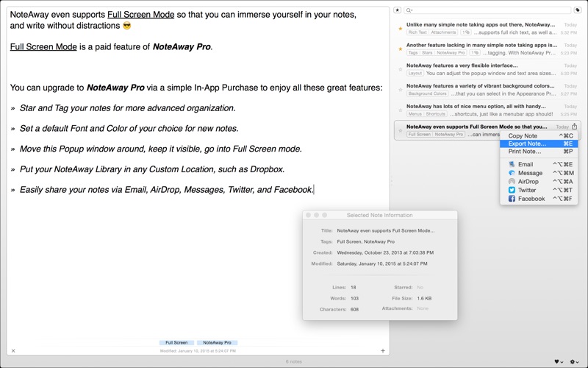Click the Modified date under the editor
The height and width of the screenshot is (368, 588).
198,351
